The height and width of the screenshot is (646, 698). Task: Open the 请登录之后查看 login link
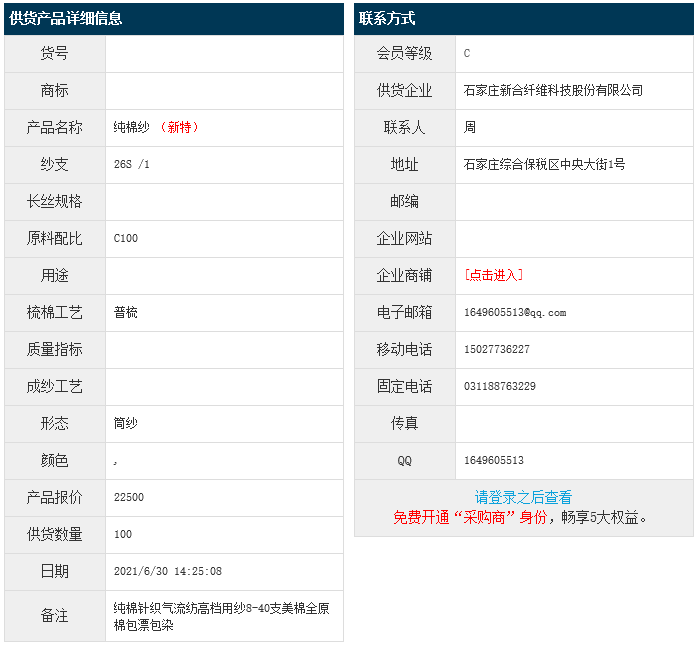coord(523,497)
